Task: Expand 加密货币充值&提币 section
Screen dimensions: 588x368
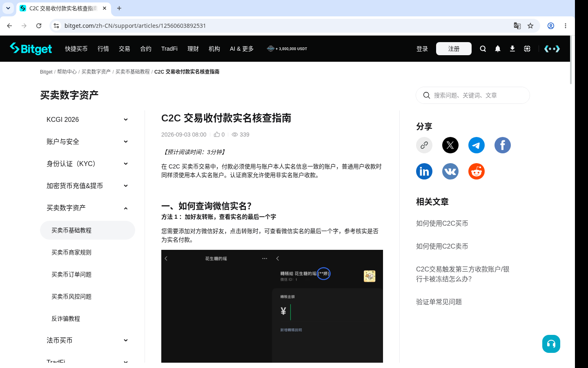Action: (x=87, y=186)
